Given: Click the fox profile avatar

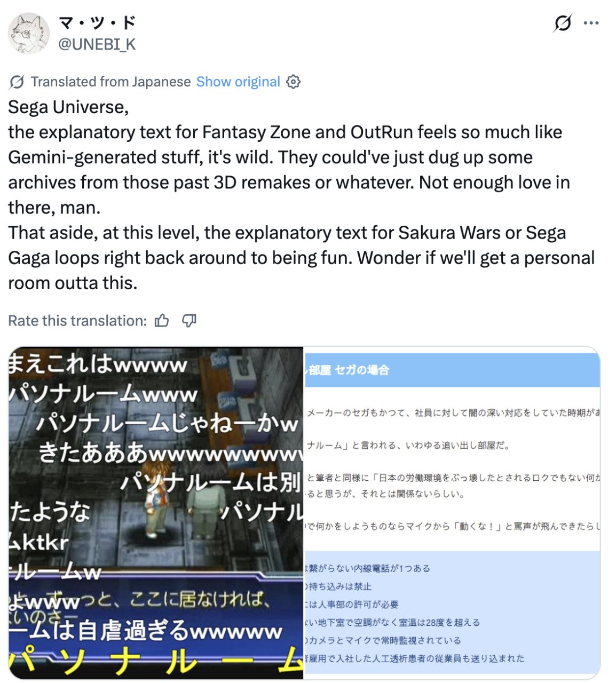Looking at the screenshot, I should [x=29, y=33].
